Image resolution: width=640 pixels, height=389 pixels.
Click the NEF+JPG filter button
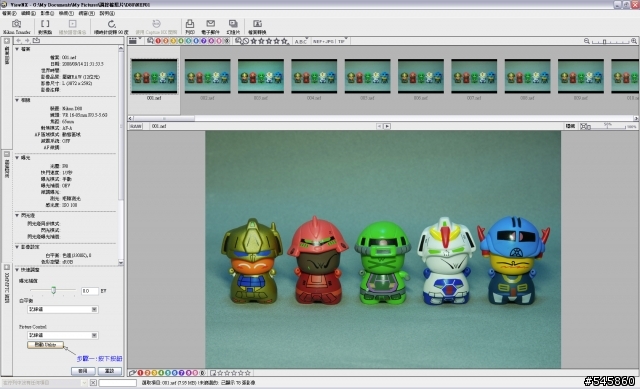(x=323, y=41)
